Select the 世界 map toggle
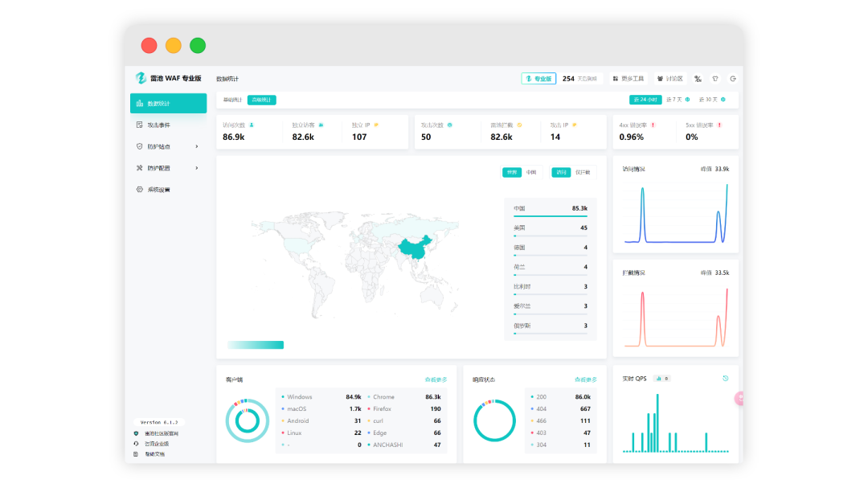The image size is (868, 488). 512,172
